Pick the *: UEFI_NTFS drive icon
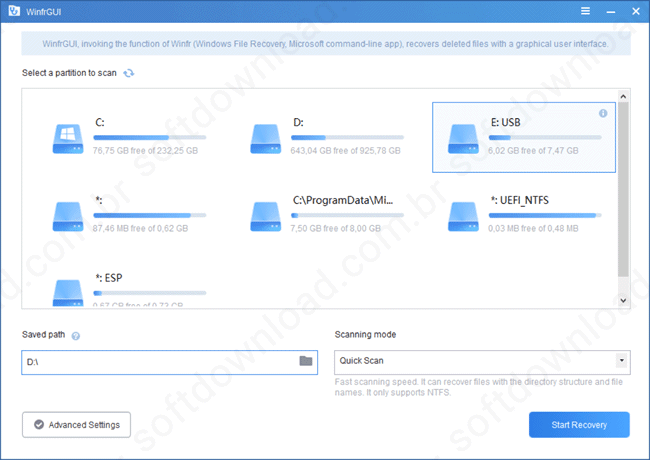Viewport: 650px width, 460px height. [x=463, y=217]
